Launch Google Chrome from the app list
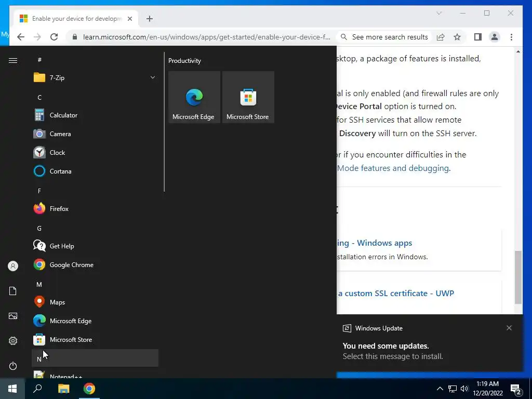 click(95, 264)
